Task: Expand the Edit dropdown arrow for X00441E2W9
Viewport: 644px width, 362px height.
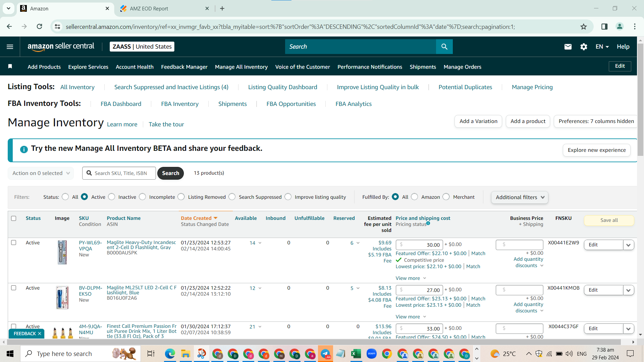Action: (628, 245)
